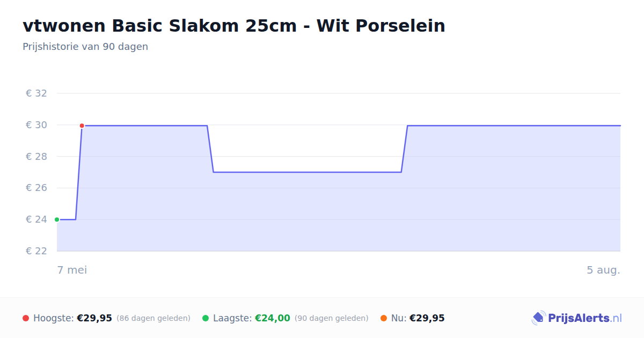Click the Prijshistorie van 90 dagen subtitle
This screenshot has width=644, height=338.
click(x=85, y=47)
